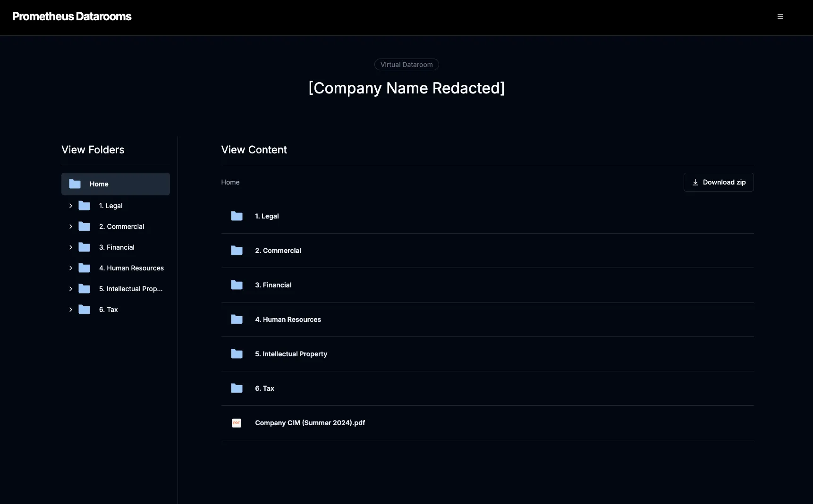
Task: Expand the 1. Legal folder chevron
Action: tap(71, 206)
